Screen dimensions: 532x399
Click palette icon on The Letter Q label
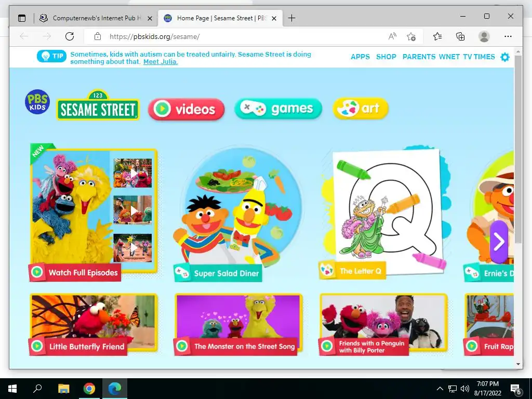[327, 270]
